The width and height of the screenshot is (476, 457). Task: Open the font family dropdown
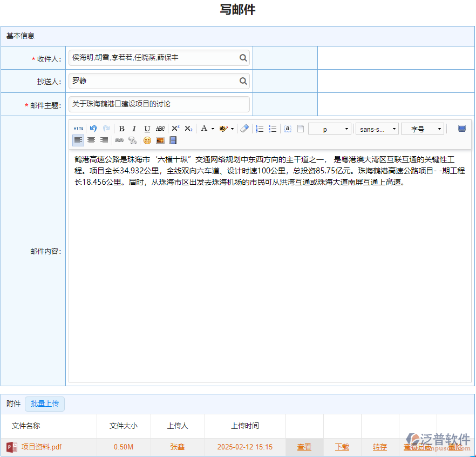pyautogui.click(x=377, y=129)
